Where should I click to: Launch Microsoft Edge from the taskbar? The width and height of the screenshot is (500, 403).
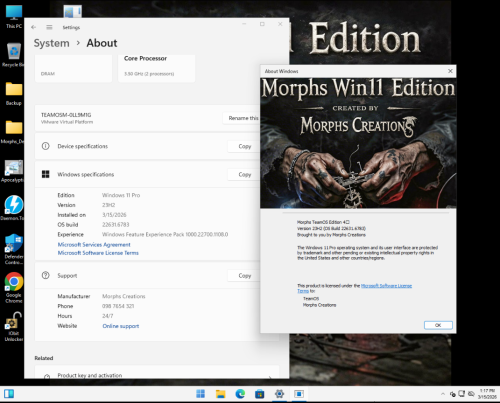pos(240,394)
